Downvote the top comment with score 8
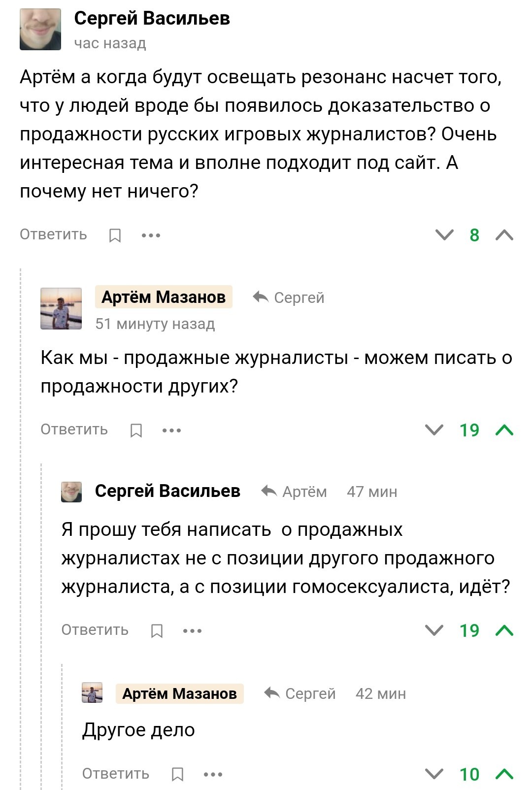Viewport: 532px width, 790px height. click(x=444, y=235)
